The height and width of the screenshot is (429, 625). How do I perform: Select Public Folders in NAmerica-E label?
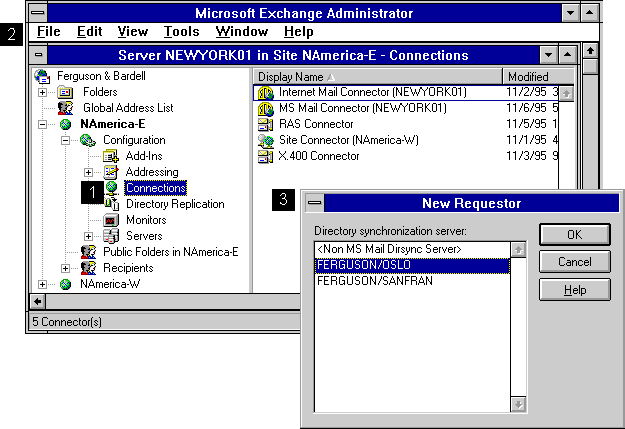click(x=171, y=252)
